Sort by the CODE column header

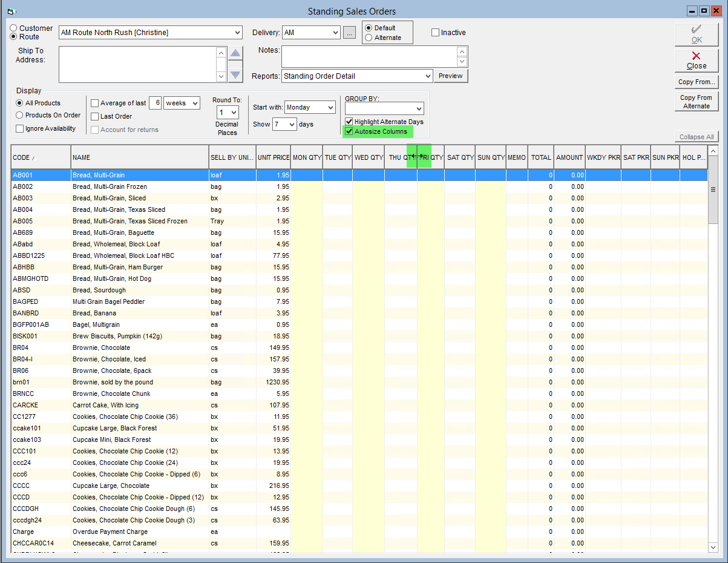[41, 157]
